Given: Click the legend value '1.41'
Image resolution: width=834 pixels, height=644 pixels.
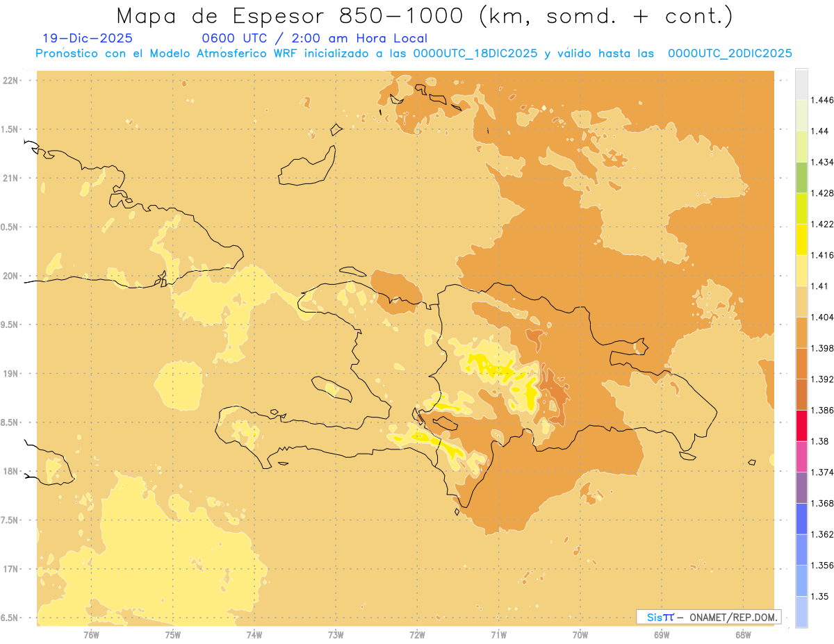Looking at the screenshot, I should pos(820,286).
